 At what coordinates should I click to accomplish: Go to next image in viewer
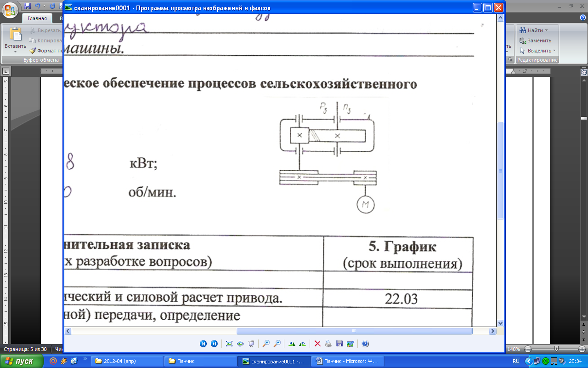click(214, 344)
